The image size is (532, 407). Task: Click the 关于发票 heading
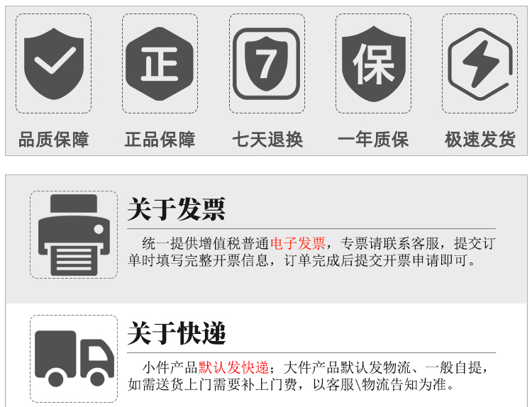point(177,209)
